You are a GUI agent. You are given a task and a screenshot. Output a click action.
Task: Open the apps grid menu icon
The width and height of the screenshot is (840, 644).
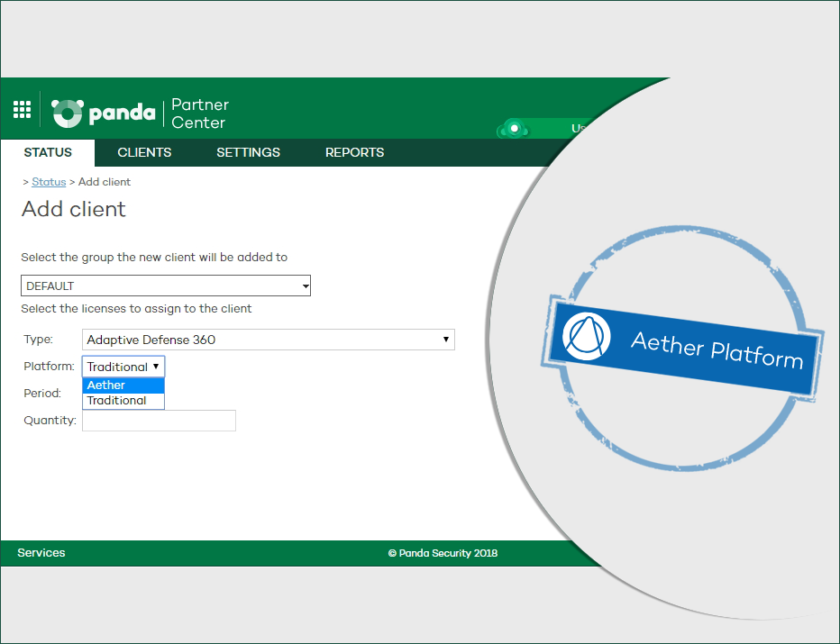[x=22, y=110]
